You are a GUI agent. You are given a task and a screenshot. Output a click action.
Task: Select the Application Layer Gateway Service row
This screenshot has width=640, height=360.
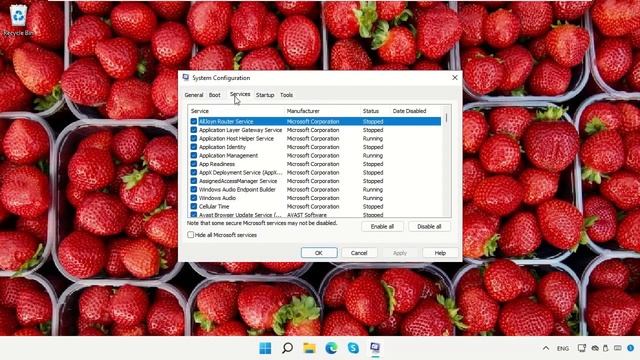[315, 130]
